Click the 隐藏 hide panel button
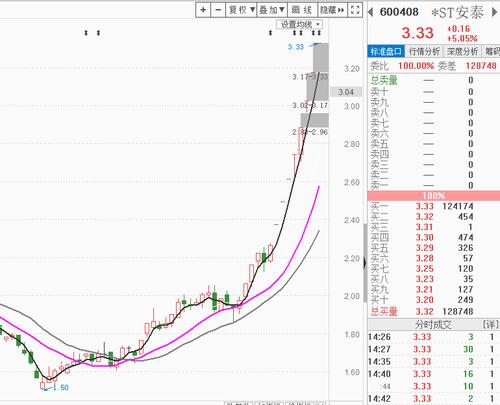The image size is (500, 405). [332, 10]
